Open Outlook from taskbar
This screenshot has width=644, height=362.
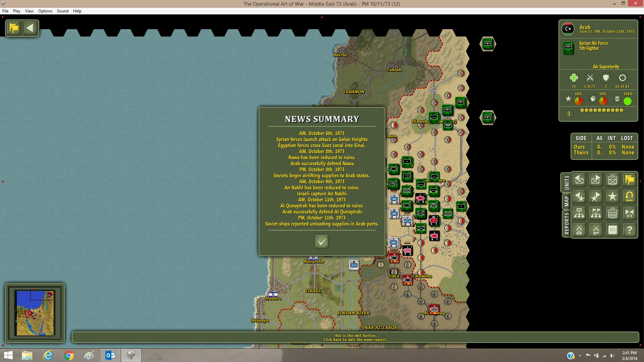pos(110,355)
